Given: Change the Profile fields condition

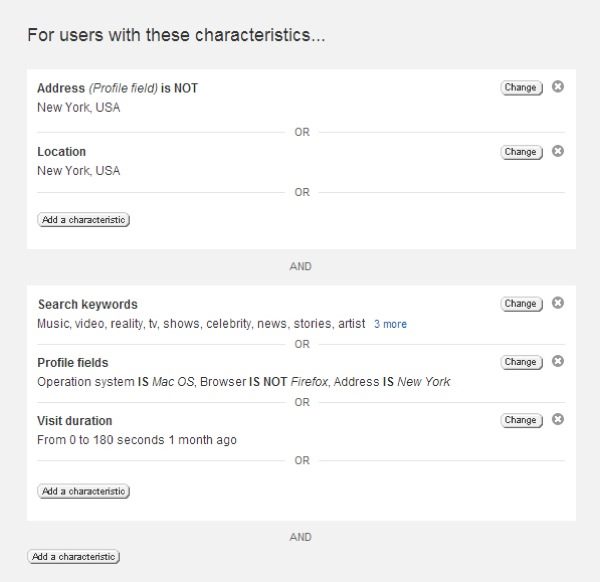Looking at the screenshot, I should click(520, 362).
